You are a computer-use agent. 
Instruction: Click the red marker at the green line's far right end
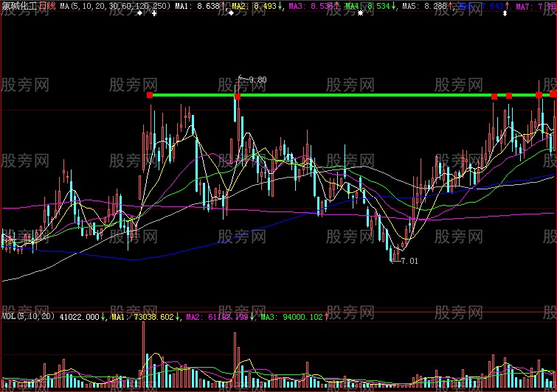[x=553, y=94]
